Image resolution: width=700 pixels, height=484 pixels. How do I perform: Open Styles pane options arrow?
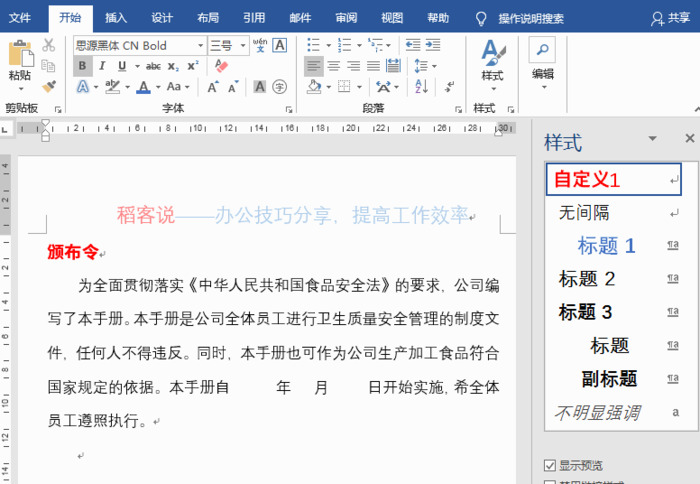tap(652, 138)
